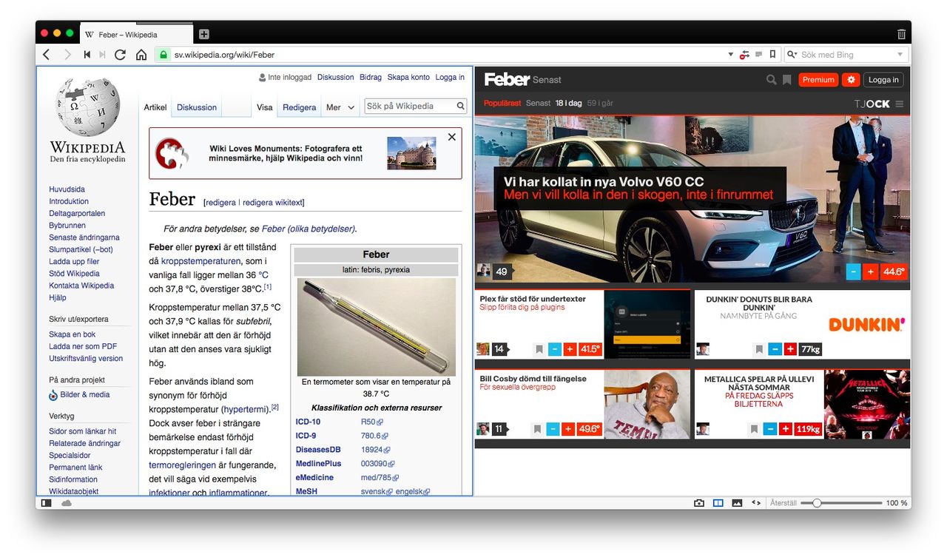Screen dimensions: 947x560
Task: Capture page with camera icon
Action: (x=699, y=503)
